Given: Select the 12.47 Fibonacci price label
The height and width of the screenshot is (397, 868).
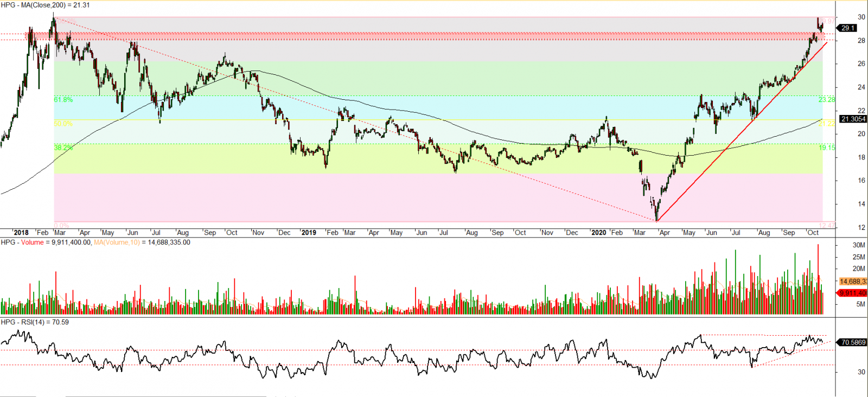Looking at the screenshot, I should click(x=827, y=225).
